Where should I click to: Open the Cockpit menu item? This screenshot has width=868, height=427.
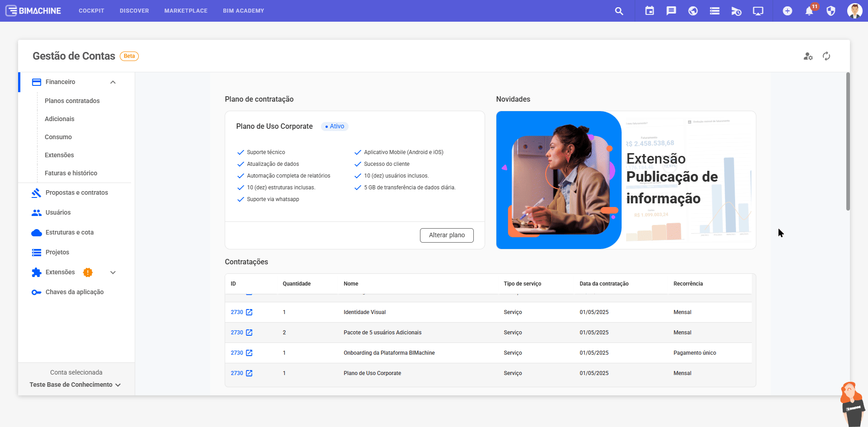pos(91,11)
